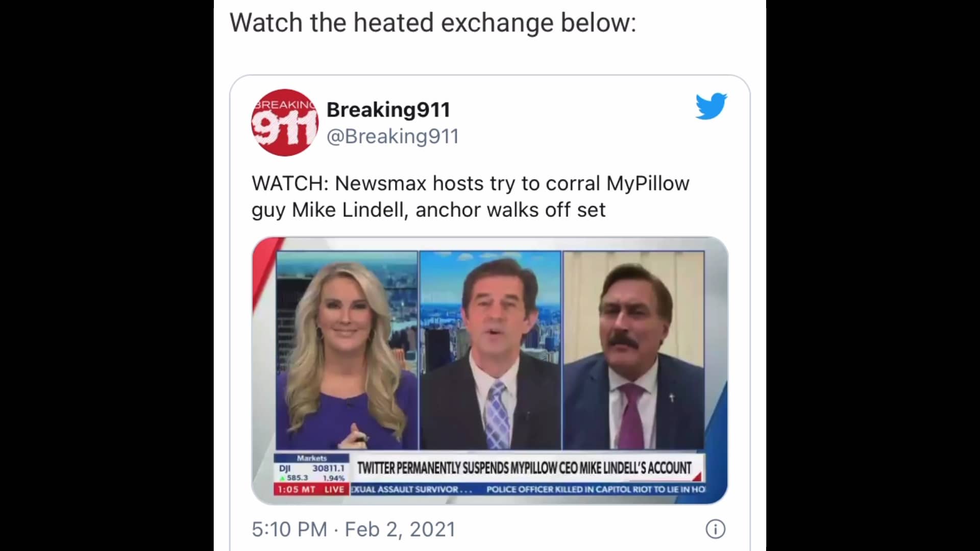Play the embedded Newsmax video

coord(490,370)
